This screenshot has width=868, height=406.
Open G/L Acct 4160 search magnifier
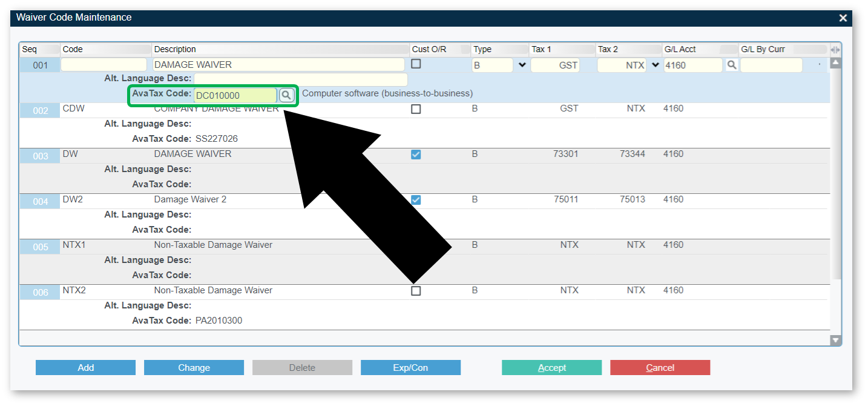[x=731, y=65]
